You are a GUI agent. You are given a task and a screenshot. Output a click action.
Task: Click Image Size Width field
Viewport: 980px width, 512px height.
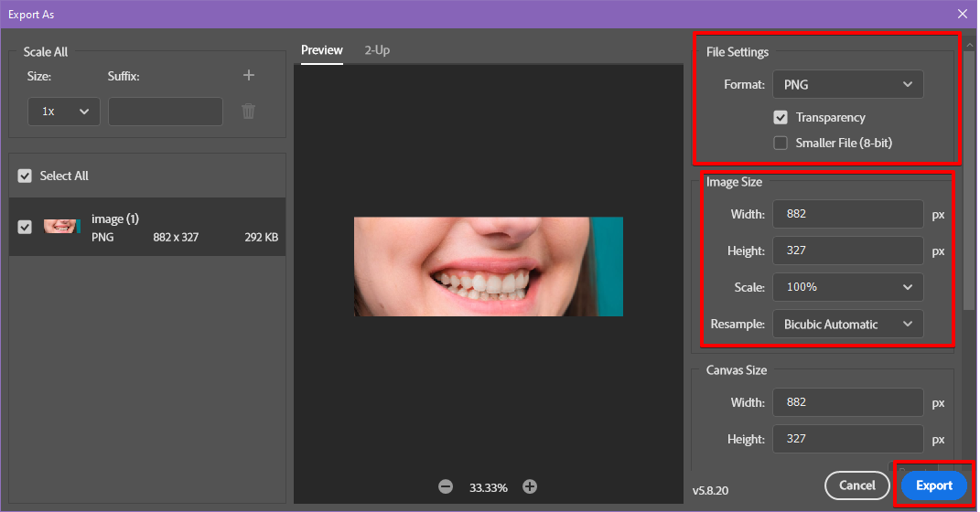coord(848,214)
